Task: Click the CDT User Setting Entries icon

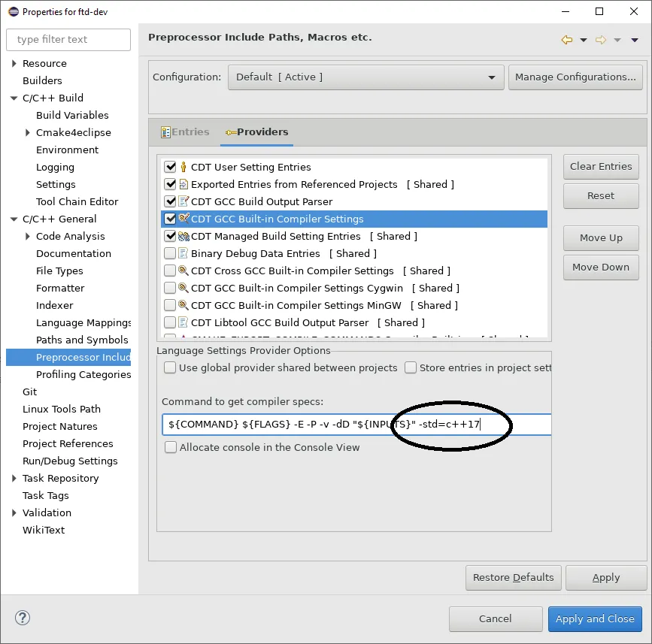Action: pos(183,167)
